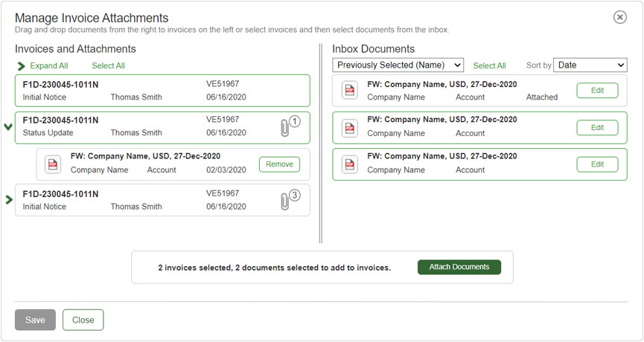Image resolution: width=644 pixels, height=342 pixels.
Task: Click PDF icon of first inbox document
Action: click(349, 91)
